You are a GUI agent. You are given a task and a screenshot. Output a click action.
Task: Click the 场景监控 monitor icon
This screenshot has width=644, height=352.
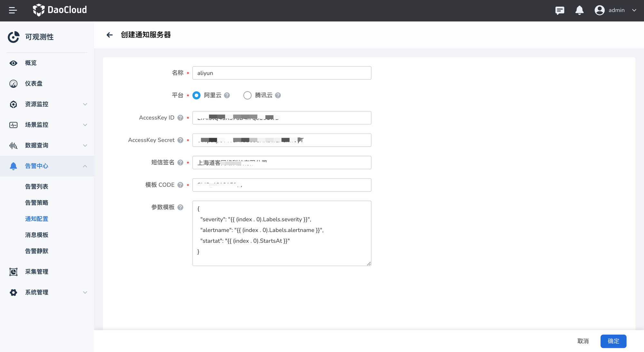(14, 125)
